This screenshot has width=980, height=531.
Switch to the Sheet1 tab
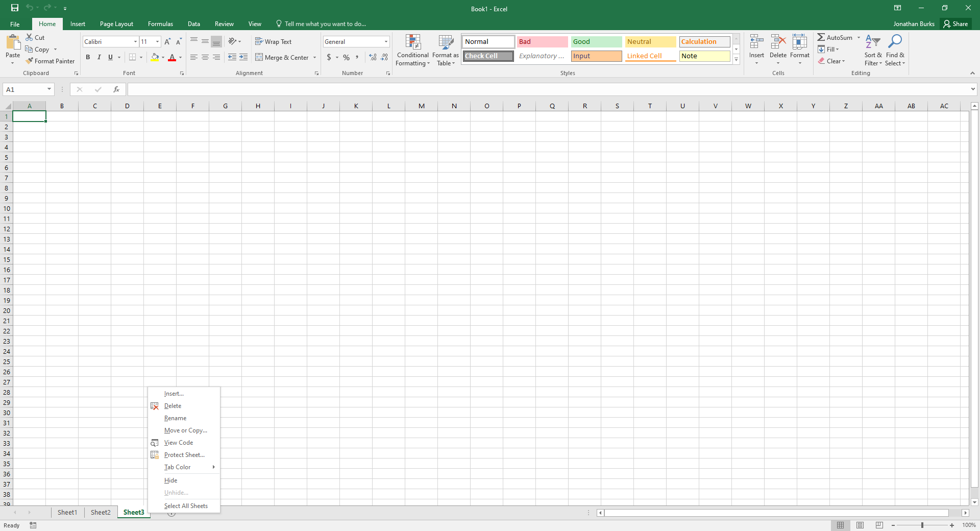click(67, 512)
